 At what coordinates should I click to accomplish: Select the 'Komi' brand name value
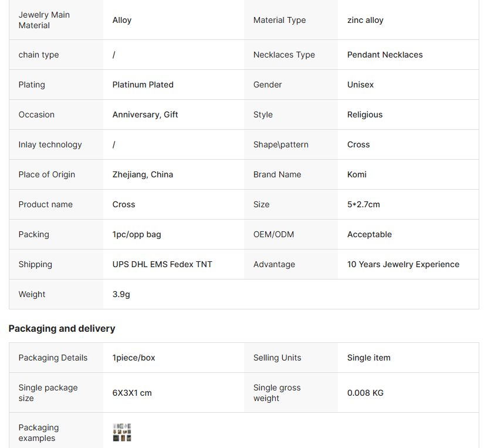(357, 174)
